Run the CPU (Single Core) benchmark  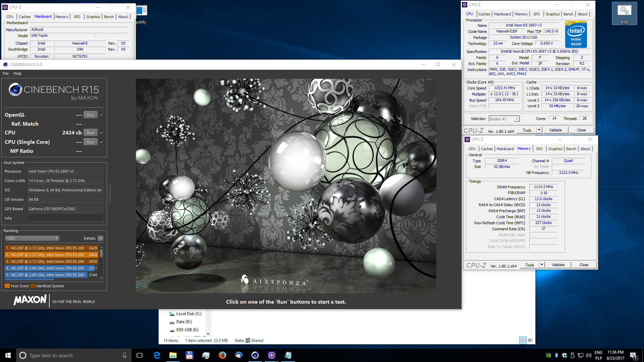(x=90, y=142)
